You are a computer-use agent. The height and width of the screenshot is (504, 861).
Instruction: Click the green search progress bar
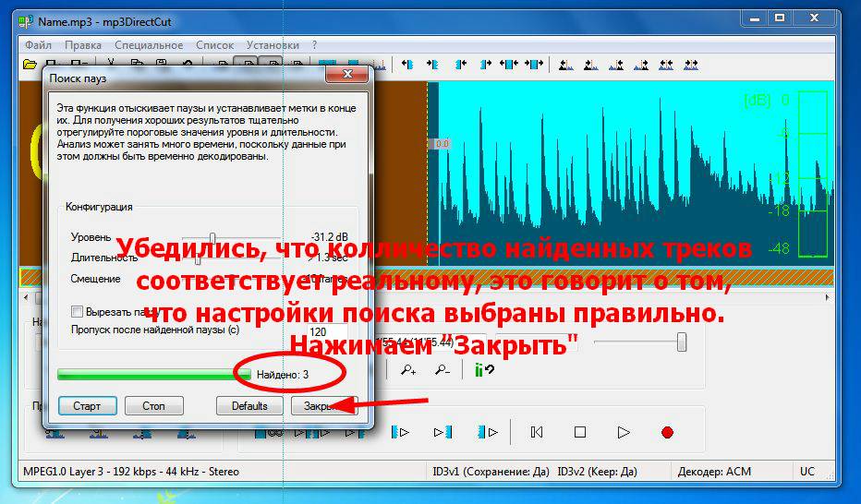pos(153,375)
